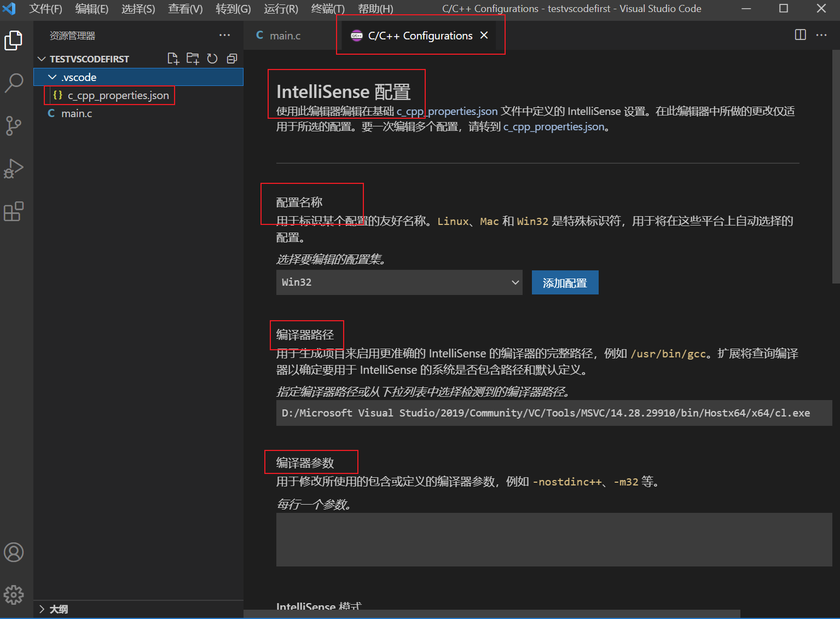Open editor more actions ellipsis
The height and width of the screenshot is (619, 840).
pyautogui.click(x=821, y=35)
